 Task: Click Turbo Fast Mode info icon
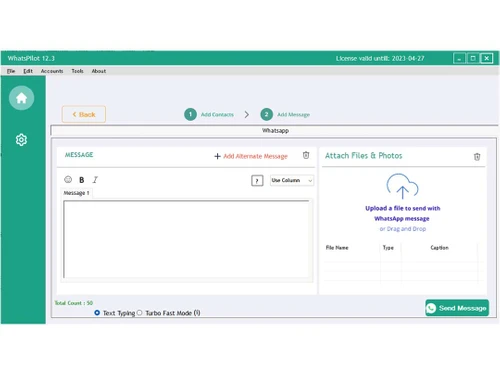(x=197, y=313)
